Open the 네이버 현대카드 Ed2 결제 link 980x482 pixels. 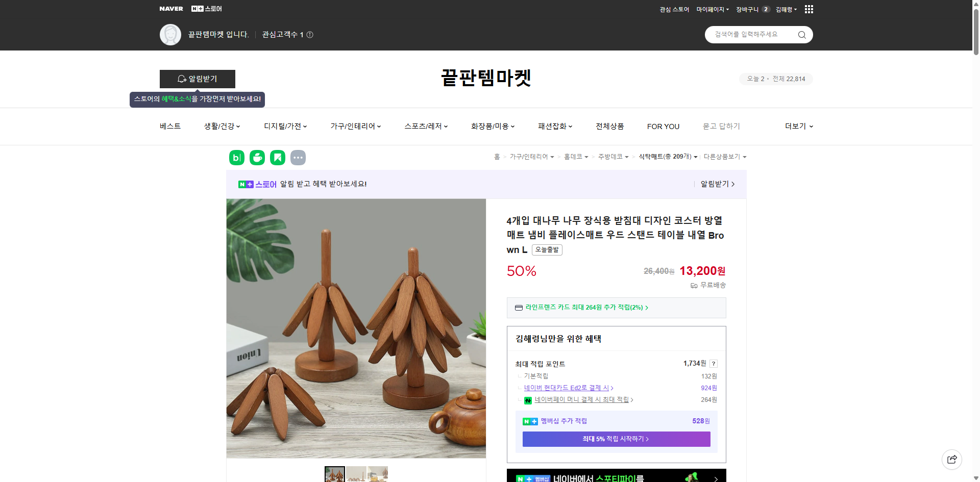click(x=567, y=388)
